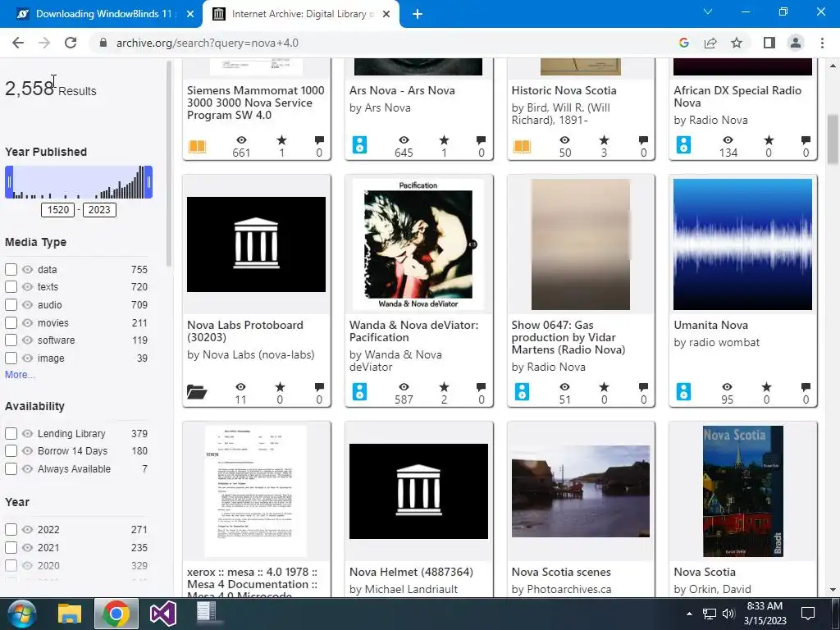Select the Internet Archive tab
This screenshot has width=840, height=630.
[x=300, y=14]
